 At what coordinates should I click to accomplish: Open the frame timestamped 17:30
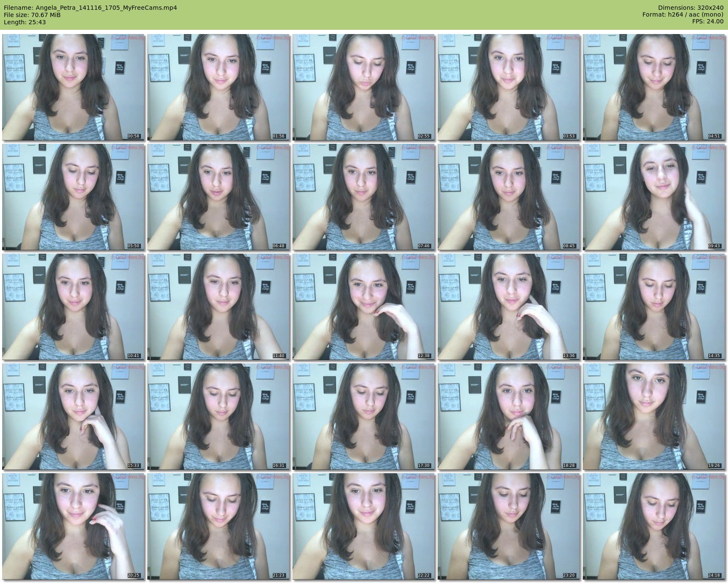click(x=364, y=417)
